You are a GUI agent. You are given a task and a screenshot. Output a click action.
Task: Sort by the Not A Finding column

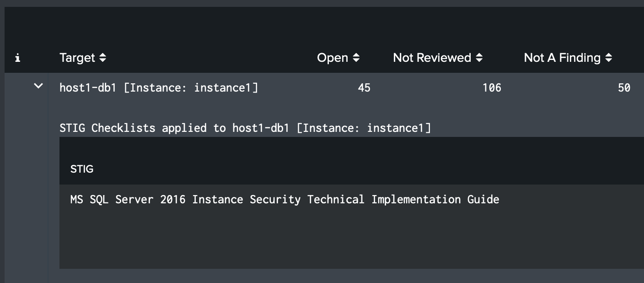[x=568, y=58]
